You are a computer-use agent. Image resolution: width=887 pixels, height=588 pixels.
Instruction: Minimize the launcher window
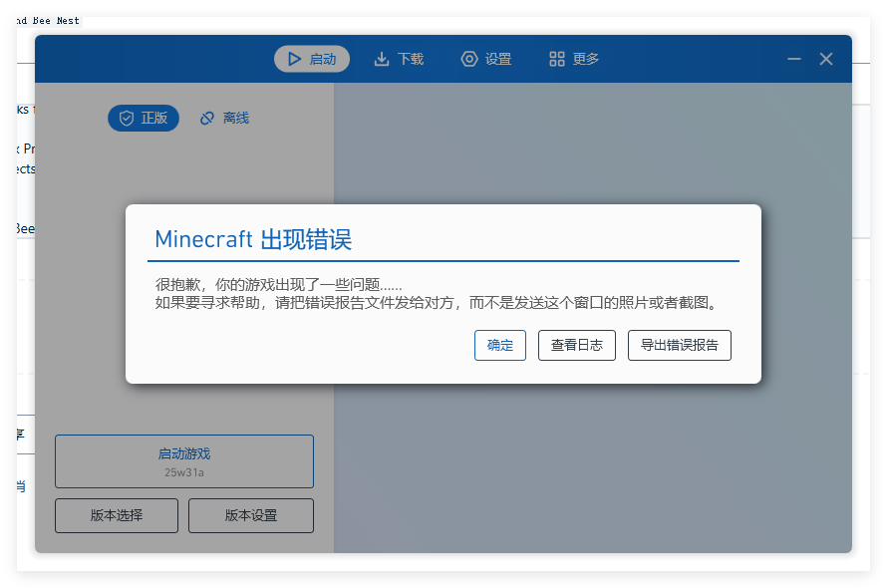point(794,59)
